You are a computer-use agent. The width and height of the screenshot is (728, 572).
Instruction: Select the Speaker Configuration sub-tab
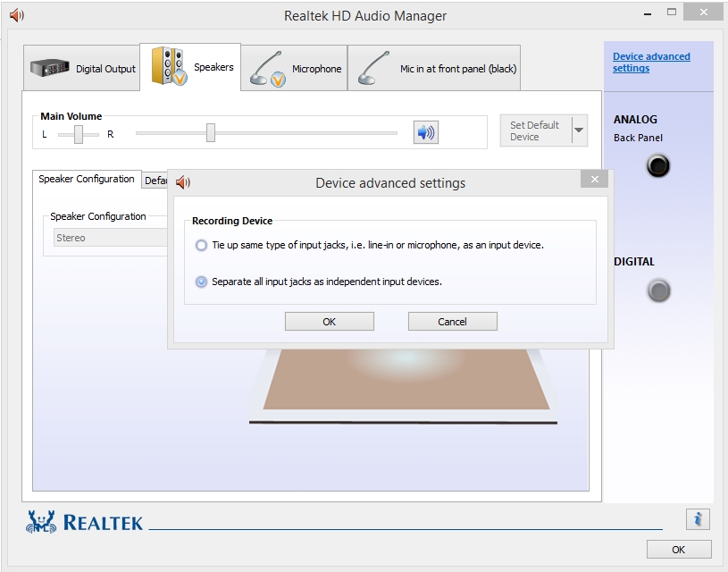coord(87,179)
